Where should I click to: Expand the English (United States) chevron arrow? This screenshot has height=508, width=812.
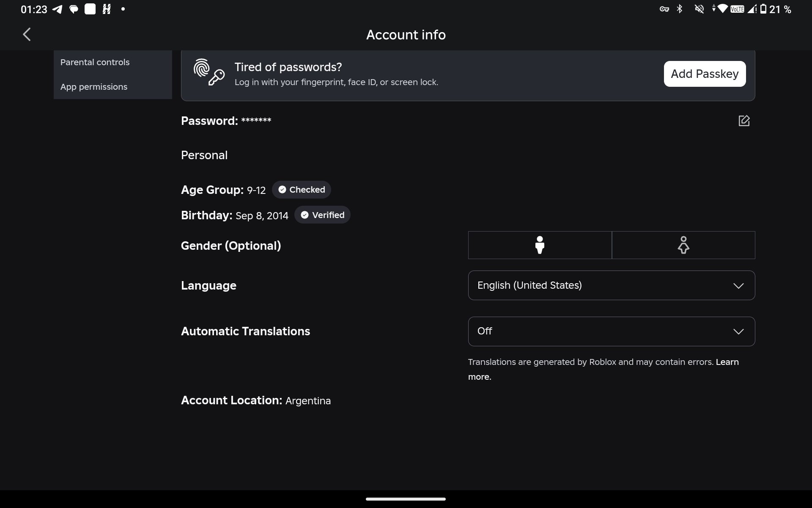(x=738, y=286)
